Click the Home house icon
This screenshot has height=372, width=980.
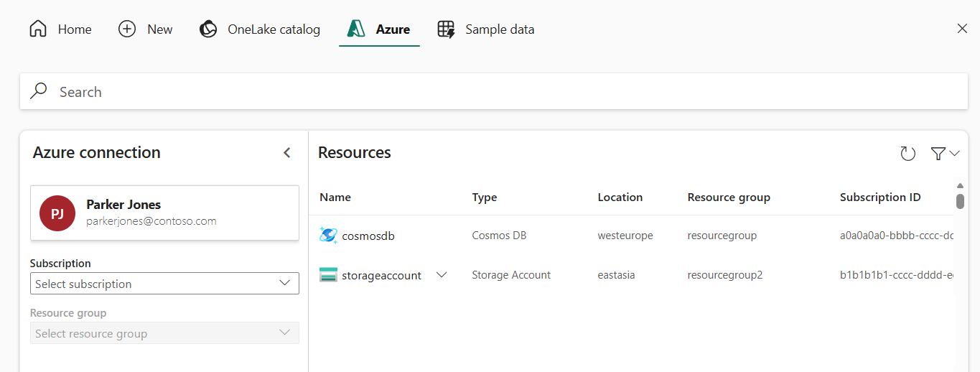tap(38, 29)
